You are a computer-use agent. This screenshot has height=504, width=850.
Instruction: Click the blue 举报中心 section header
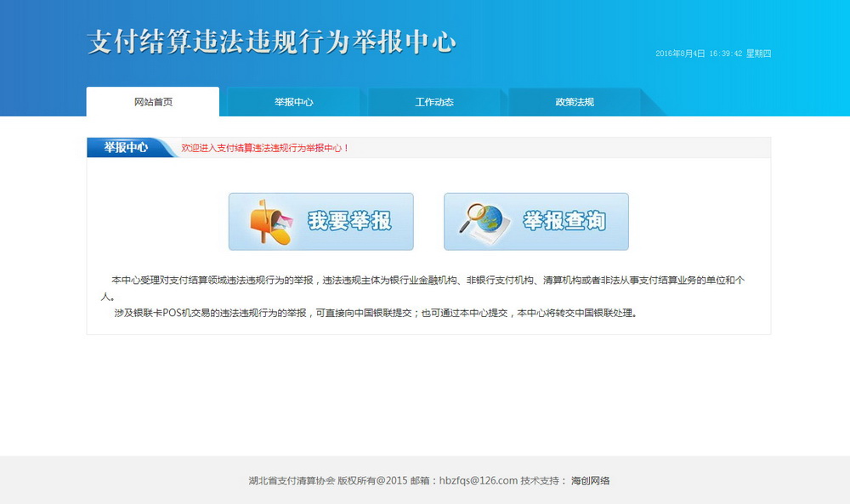tap(127, 148)
